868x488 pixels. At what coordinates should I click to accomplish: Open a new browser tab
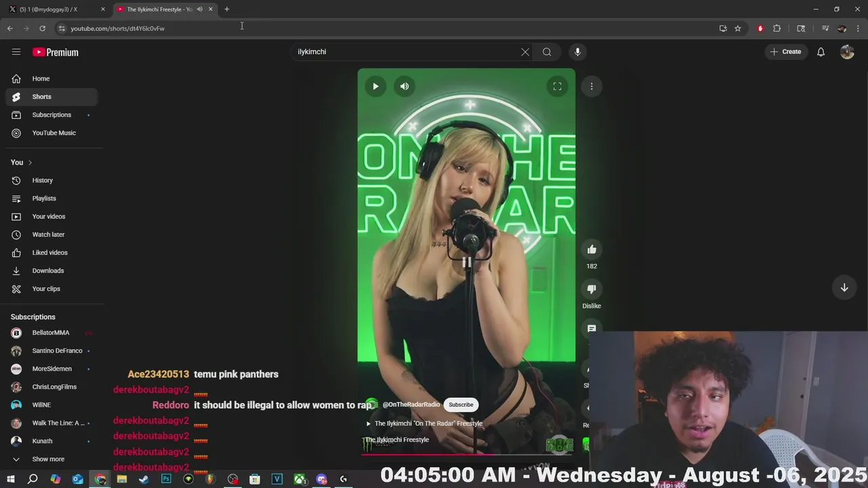(x=226, y=9)
